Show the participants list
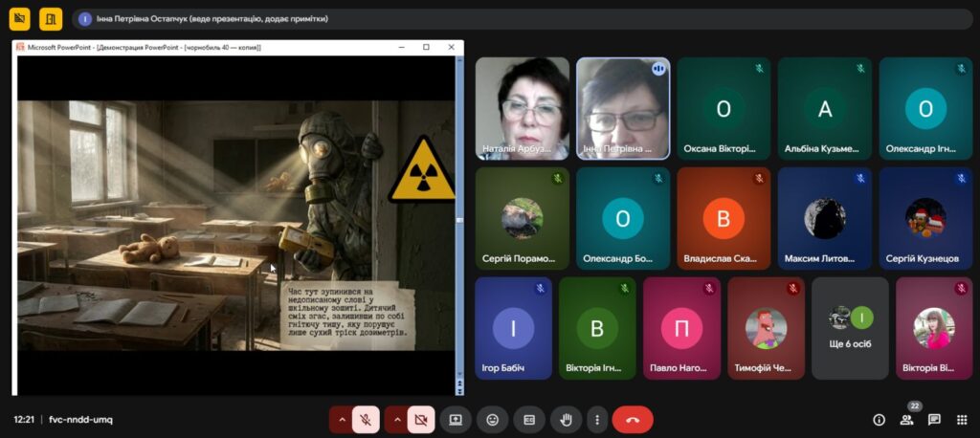 click(x=905, y=420)
